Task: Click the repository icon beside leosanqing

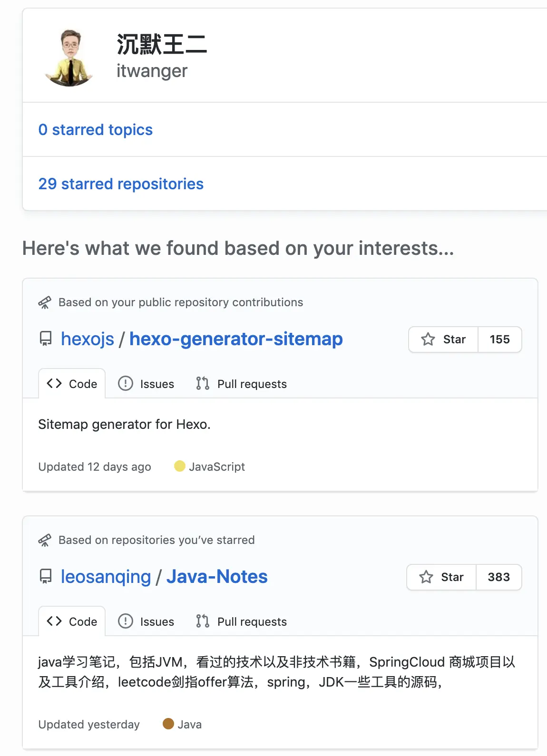Action: click(46, 577)
